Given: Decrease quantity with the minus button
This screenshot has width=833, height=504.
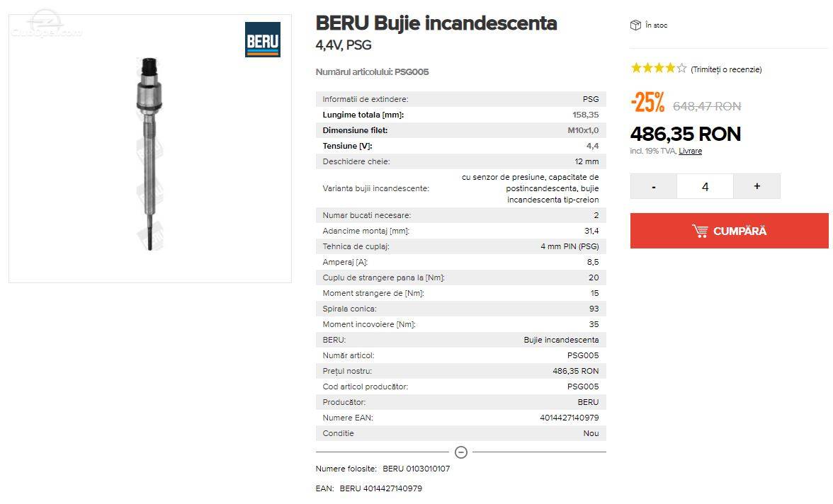Looking at the screenshot, I should click(x=653, y=186).
